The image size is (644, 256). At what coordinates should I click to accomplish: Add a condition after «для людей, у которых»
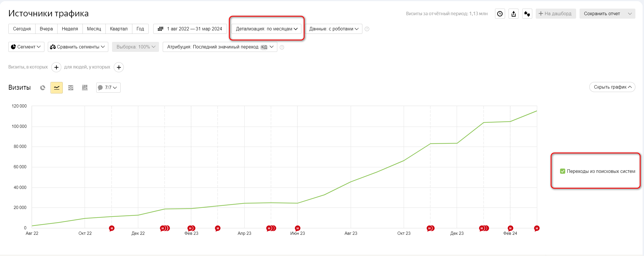119,67
